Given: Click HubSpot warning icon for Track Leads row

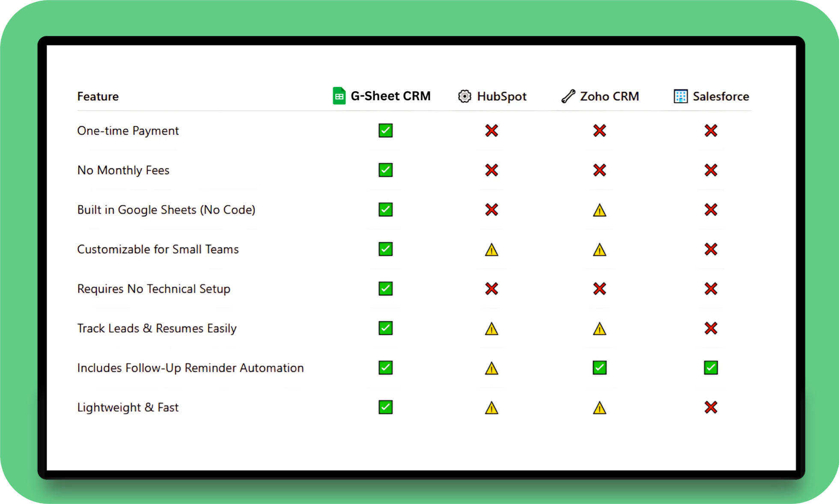Looking at the screenshot, I should point(491,329).
